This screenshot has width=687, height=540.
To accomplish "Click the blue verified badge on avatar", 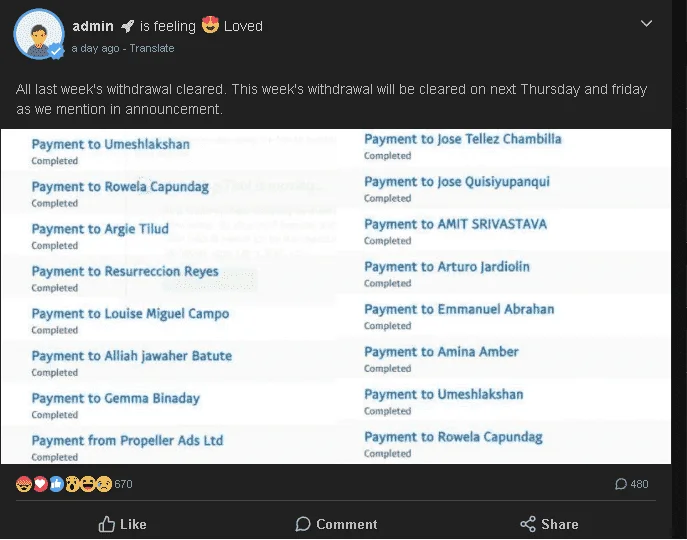I will click(x=56, y=51).
